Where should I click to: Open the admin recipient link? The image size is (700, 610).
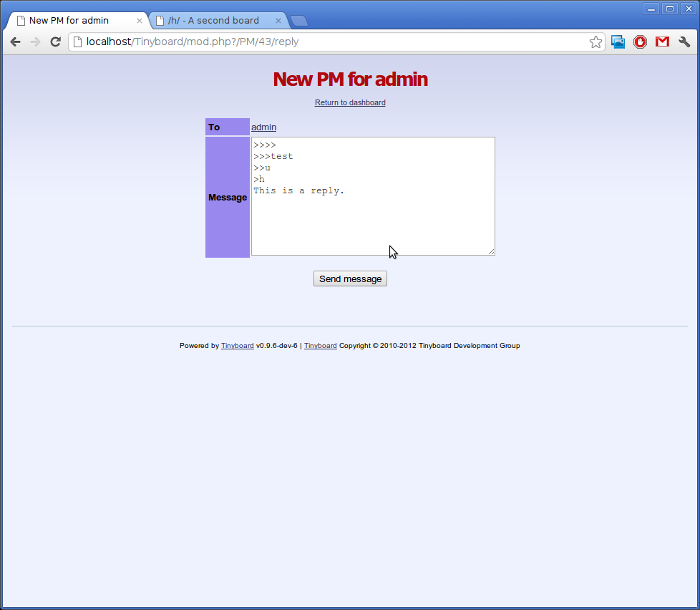(263, 127)
